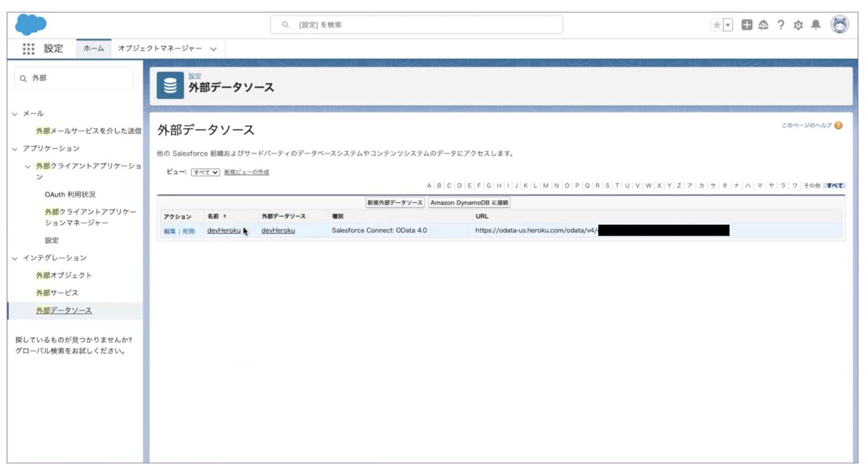Select the letter A index tab

click(x=428, y=185)
